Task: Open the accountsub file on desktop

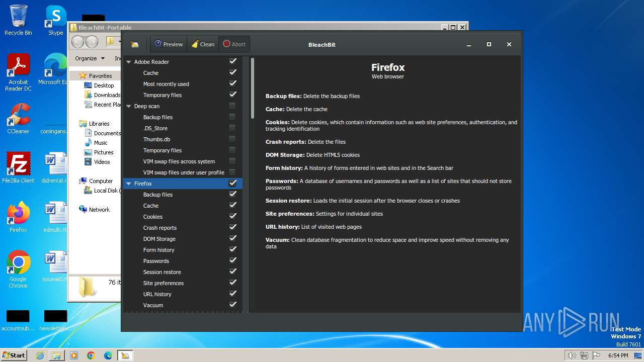Action: 18,320
